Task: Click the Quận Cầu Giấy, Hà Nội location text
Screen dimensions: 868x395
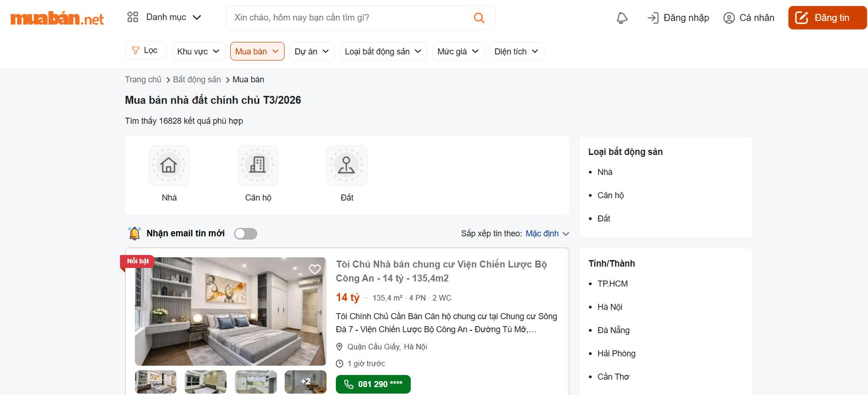Action: click(387, 347)
